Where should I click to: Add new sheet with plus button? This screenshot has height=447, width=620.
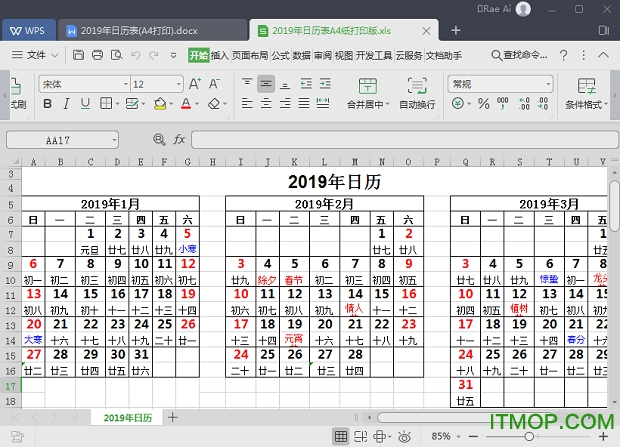click(173, 417)
